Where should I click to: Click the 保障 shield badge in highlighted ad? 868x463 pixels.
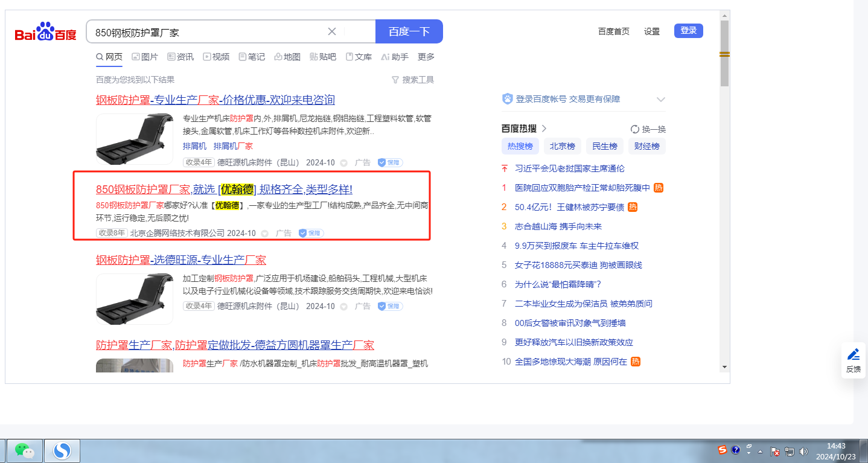[311, 233]
